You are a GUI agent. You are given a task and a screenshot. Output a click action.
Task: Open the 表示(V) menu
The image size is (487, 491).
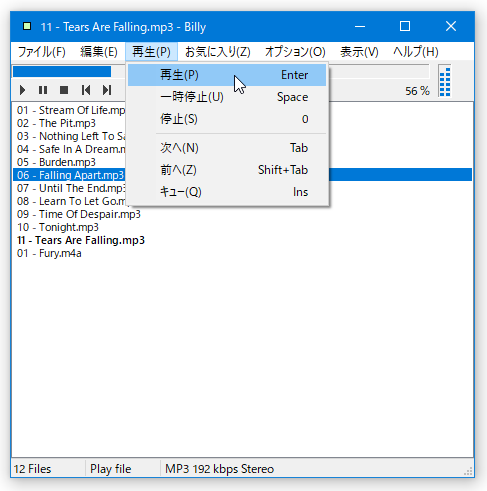tap(359, 52)
